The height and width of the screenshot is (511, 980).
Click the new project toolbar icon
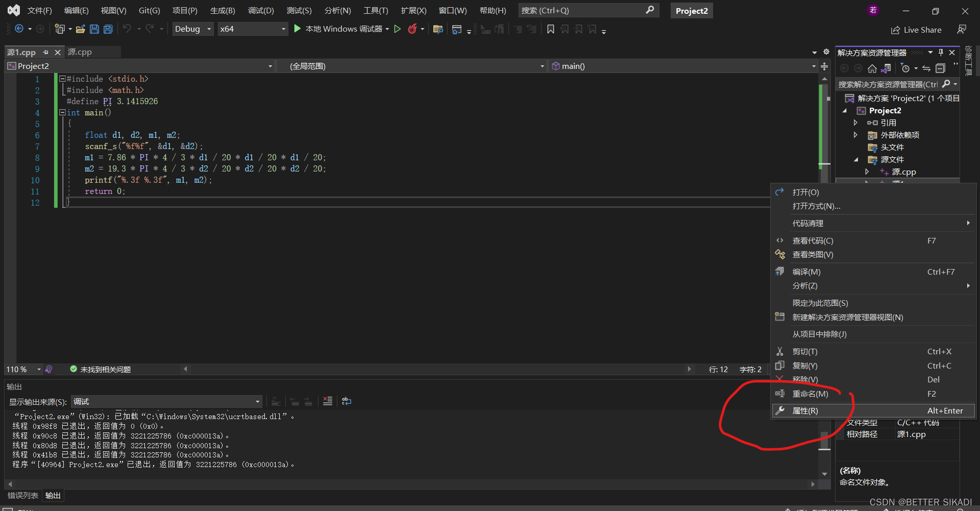coord(60,29)
